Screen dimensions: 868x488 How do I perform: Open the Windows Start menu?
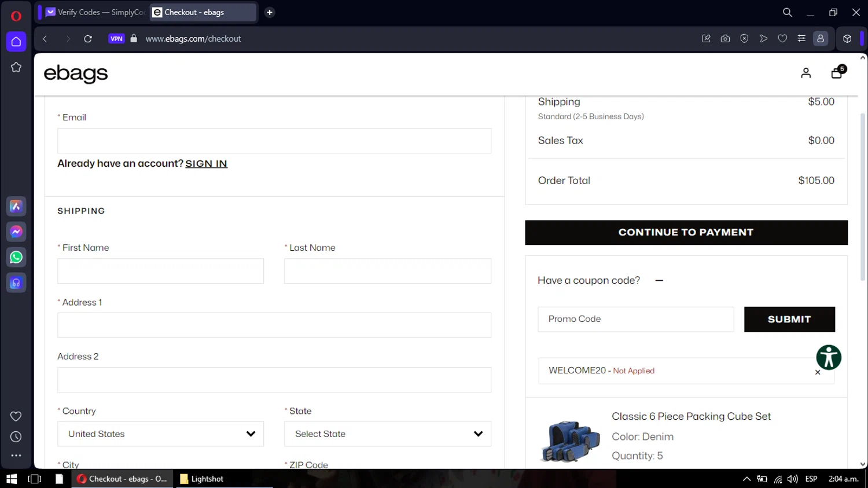tap(12, 479)
